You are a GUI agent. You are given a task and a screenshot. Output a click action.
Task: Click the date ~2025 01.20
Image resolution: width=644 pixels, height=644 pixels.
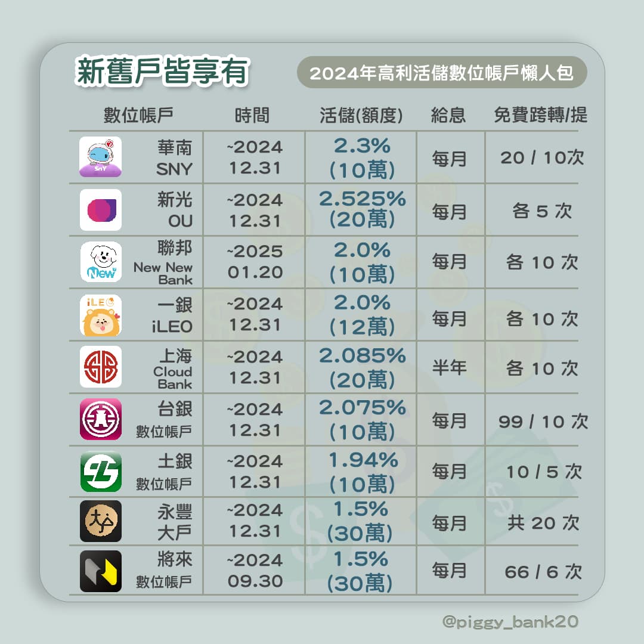[255, 262]
